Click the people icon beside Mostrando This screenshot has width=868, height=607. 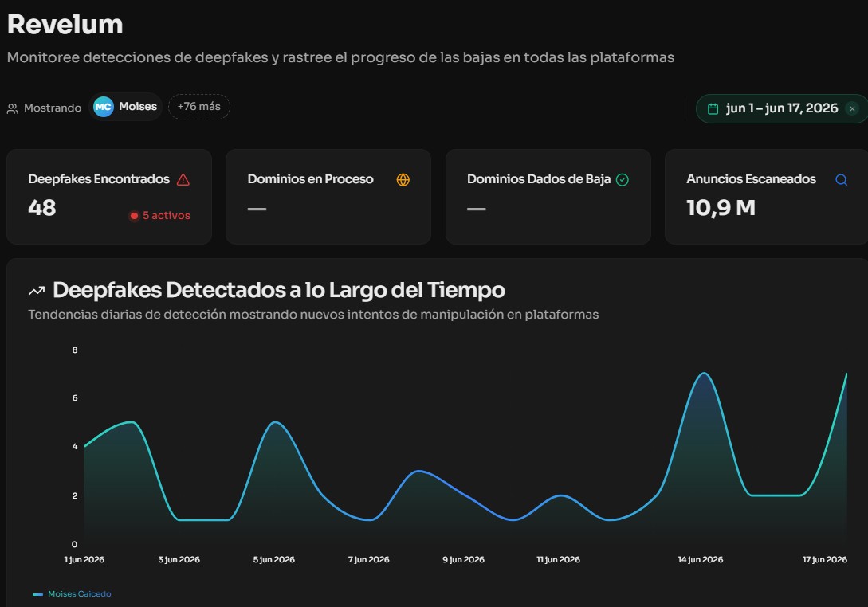[13, 108]
